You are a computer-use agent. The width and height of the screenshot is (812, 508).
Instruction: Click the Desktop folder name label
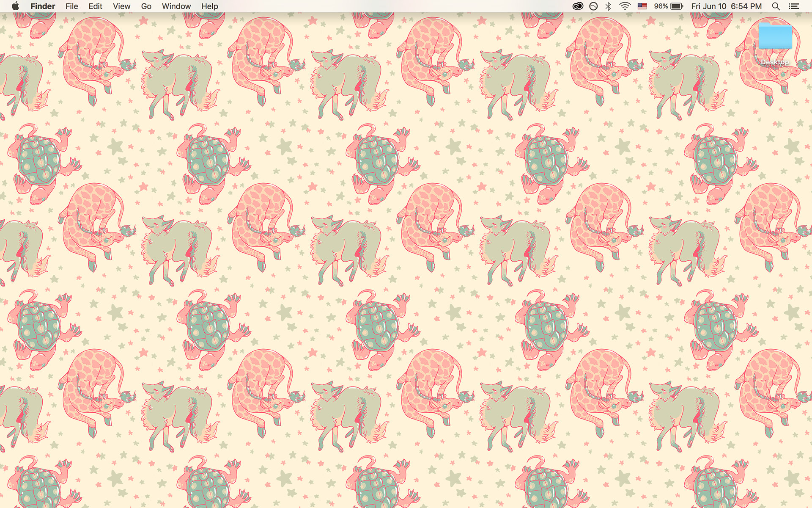(775, 62)
